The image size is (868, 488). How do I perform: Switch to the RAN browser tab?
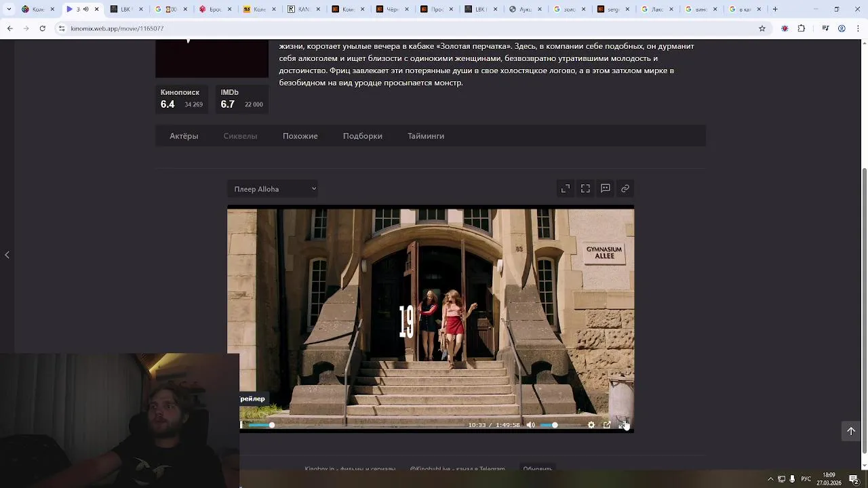[304, 9]
